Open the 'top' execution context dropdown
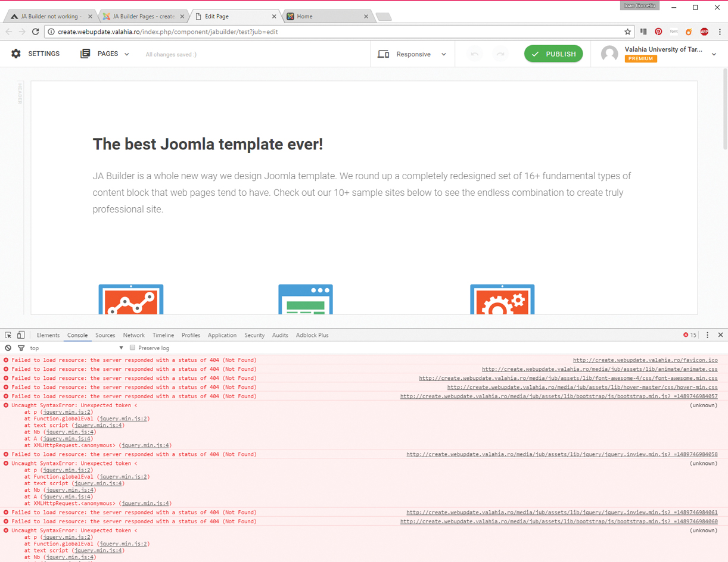 click(x=76, y=348)
